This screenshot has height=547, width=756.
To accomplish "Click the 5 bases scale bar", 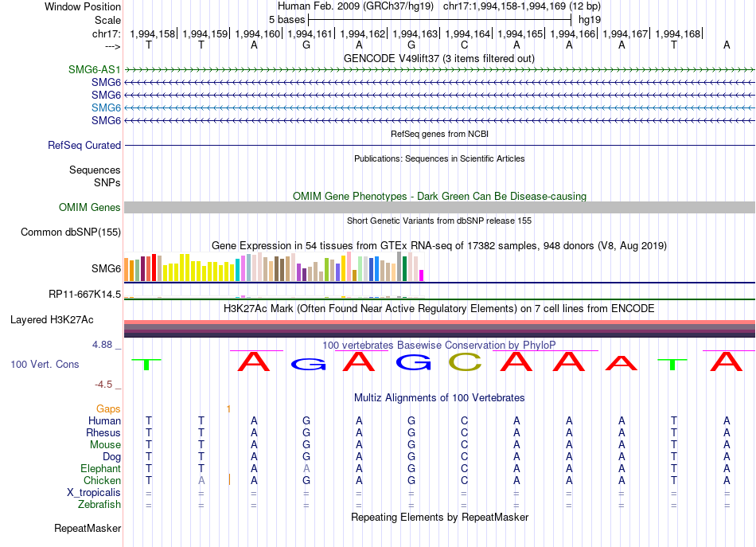I will (x=440, y=20).
